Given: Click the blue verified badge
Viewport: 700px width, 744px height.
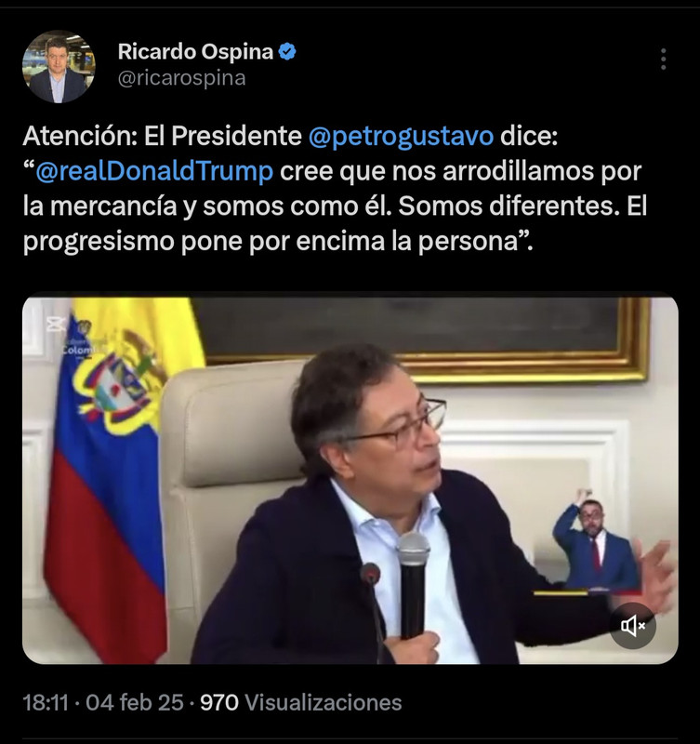Looking at the screenshot, I should (287, 52).
